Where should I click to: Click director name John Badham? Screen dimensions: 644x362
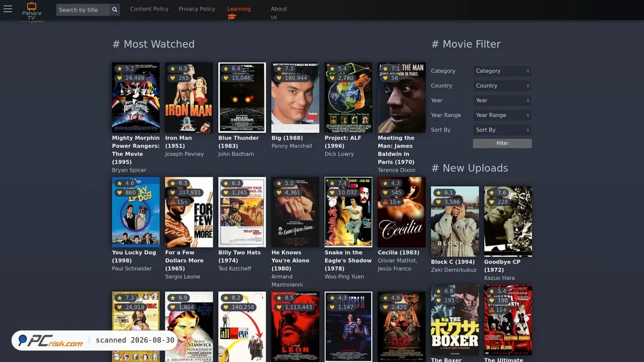coord(236,154)
